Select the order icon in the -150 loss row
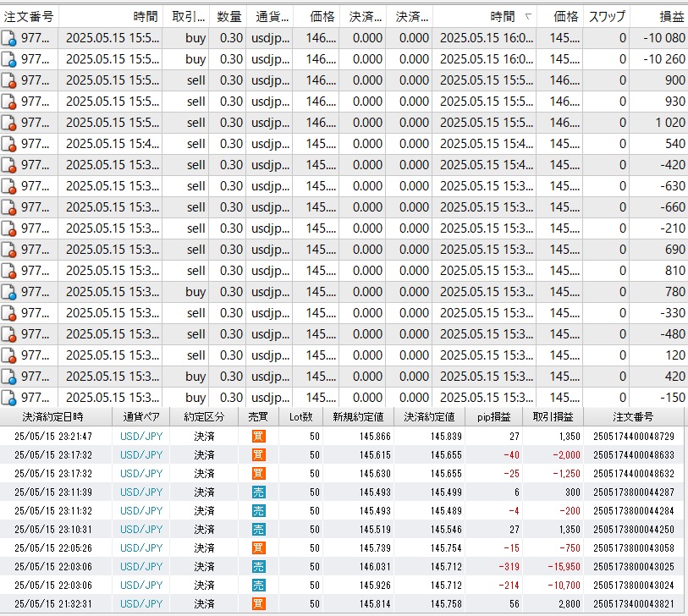Image resolution: width=688 pixels, height=616 pixels. pos(9,398)
